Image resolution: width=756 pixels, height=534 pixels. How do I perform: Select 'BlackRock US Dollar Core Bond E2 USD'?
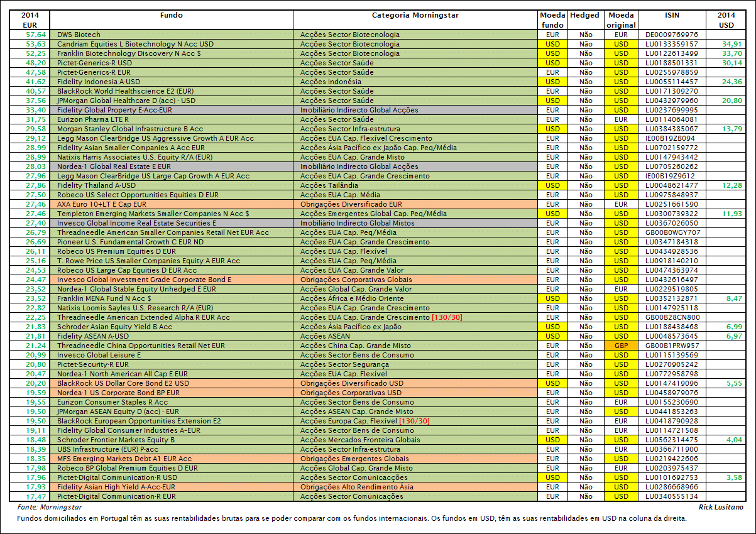(x=123, y=383)
